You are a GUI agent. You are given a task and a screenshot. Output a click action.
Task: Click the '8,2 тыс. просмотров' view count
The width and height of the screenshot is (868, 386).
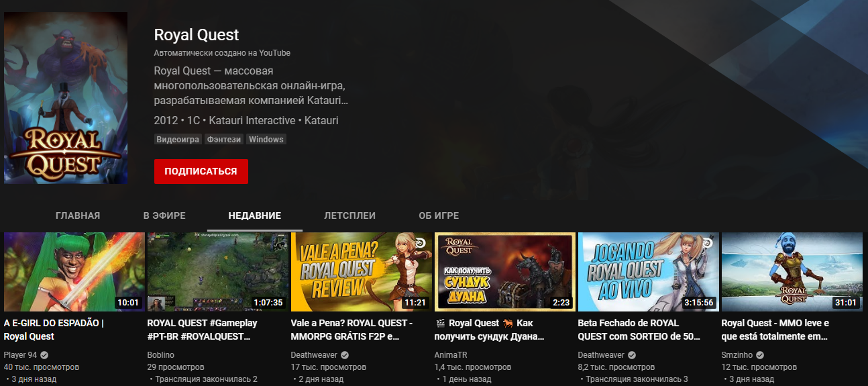point(616,367)
